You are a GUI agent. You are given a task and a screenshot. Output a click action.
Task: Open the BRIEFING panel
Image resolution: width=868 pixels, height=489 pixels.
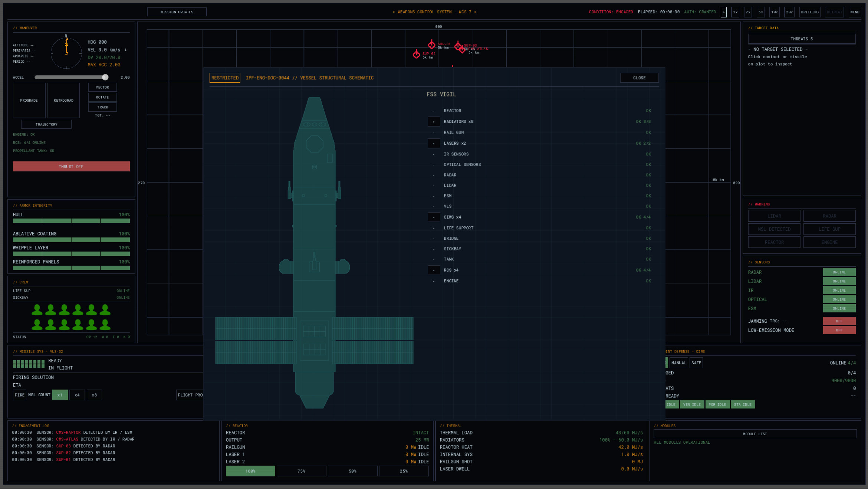(x=810, y=12)
